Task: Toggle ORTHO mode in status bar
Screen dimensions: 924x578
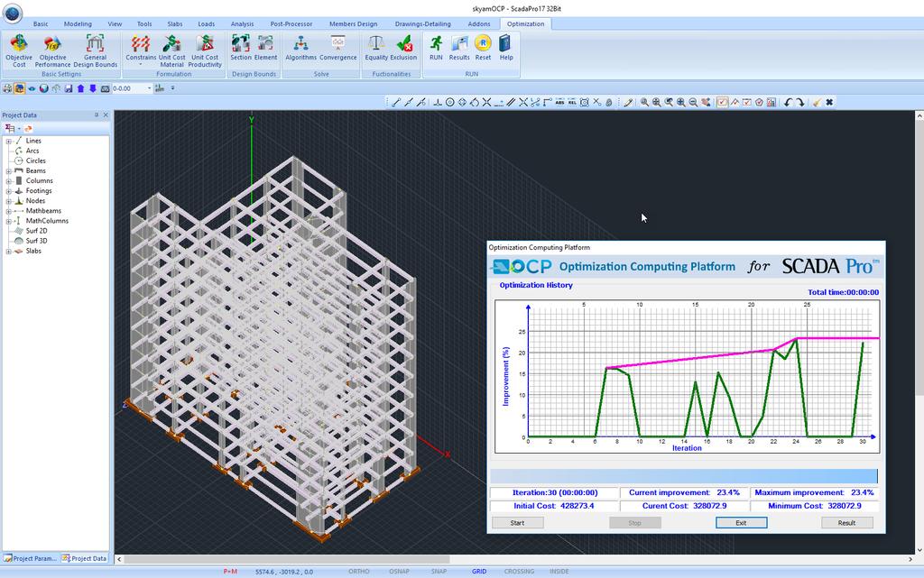Action: [x=359, y=572]
